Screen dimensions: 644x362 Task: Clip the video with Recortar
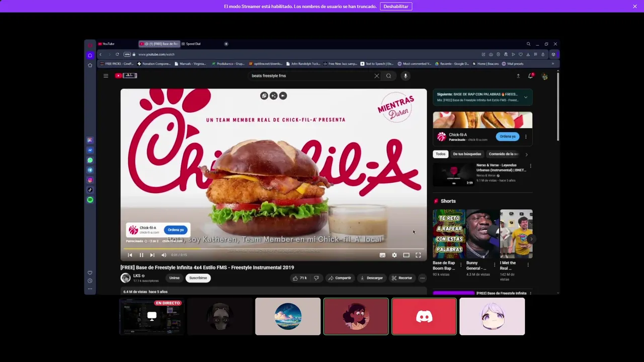tap(402, 278)
